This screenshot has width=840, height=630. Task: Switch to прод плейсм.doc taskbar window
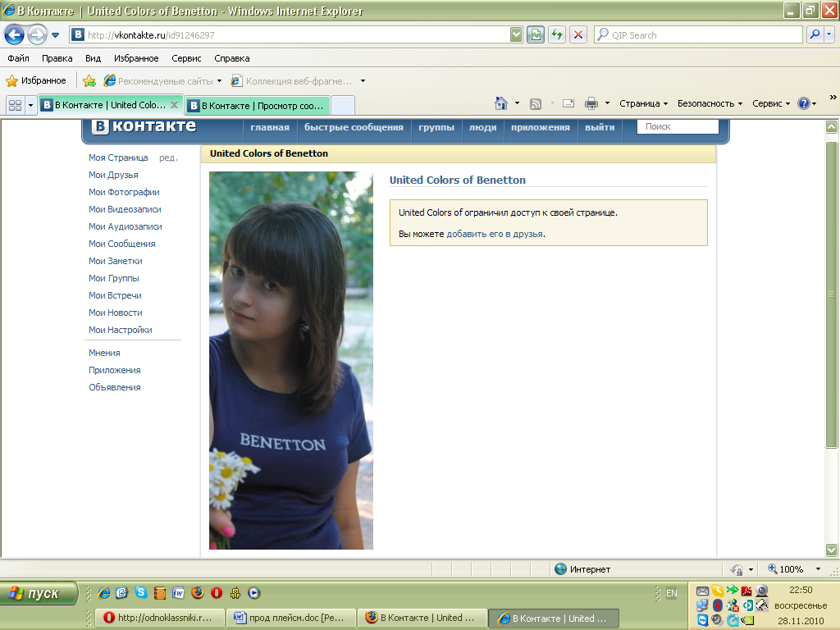[x=290, y=618]
